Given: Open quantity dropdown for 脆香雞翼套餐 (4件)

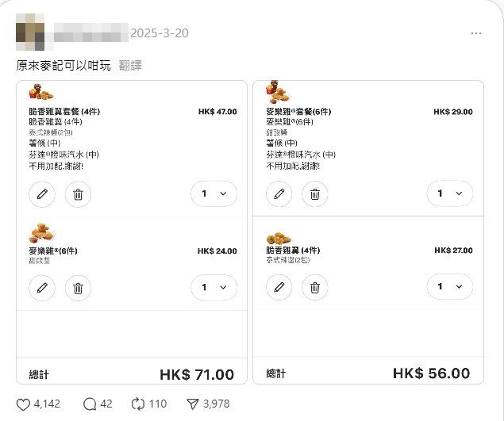Looking at the screenshot, I should tap(214, 194).
